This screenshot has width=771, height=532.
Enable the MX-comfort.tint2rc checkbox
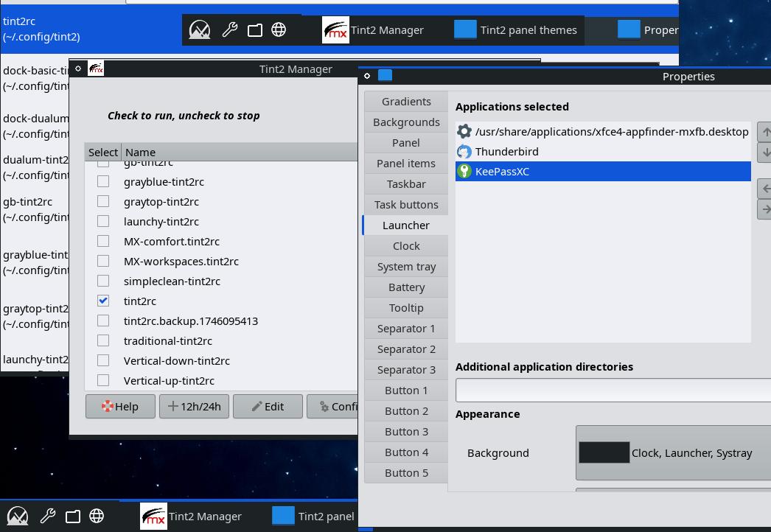pyautogui.click(x=103, y=242)
